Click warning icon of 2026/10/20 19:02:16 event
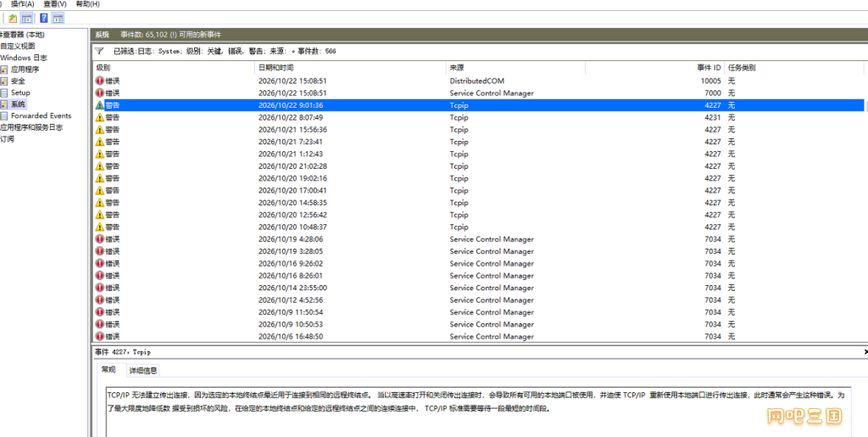 click(x=100, y=178)
